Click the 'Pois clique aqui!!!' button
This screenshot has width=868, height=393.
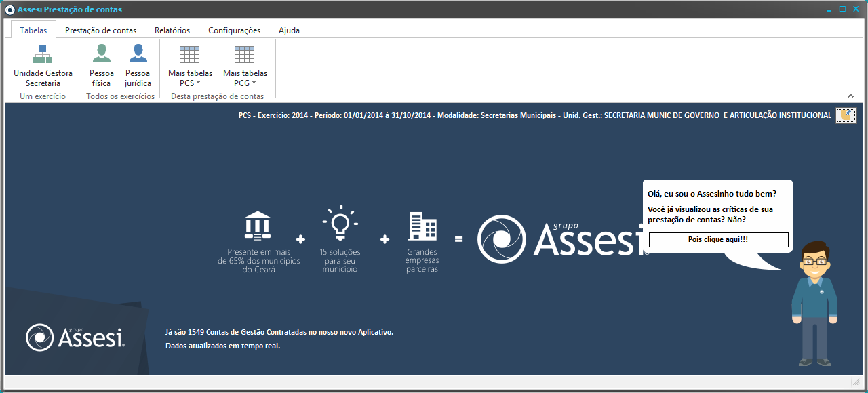(x=718, y=240)
